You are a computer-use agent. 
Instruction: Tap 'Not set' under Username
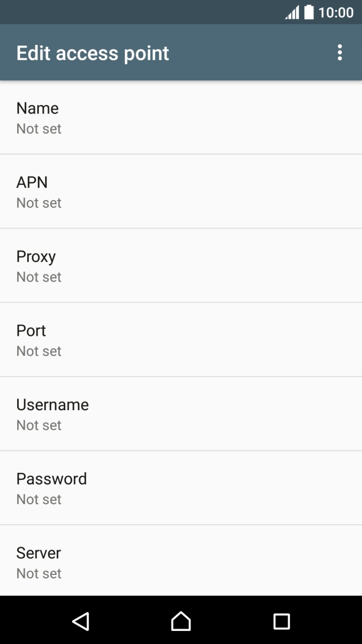(39, 425)
